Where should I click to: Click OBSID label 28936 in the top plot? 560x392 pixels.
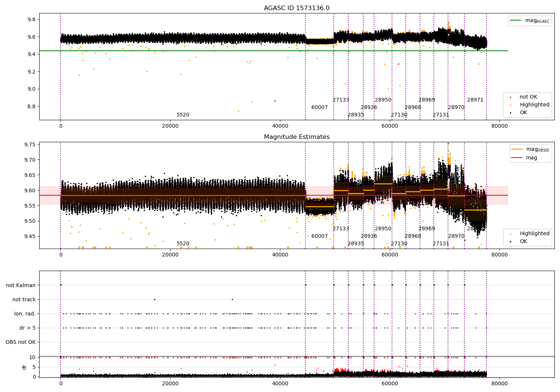(369, 108)
